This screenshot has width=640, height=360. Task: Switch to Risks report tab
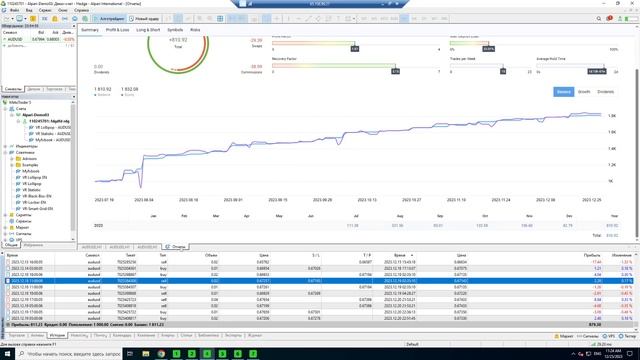pyautogui.click(x=195, y=30)
